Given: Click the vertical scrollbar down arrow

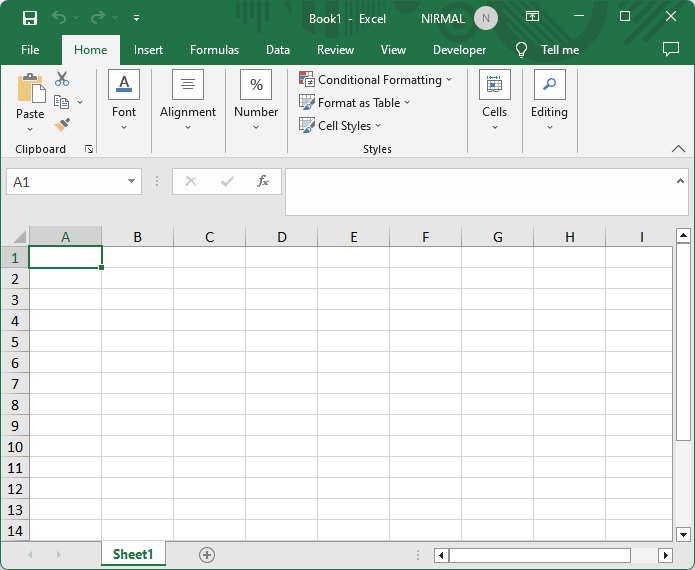Looking at the screenshot, I should click(x=683, y=535).
